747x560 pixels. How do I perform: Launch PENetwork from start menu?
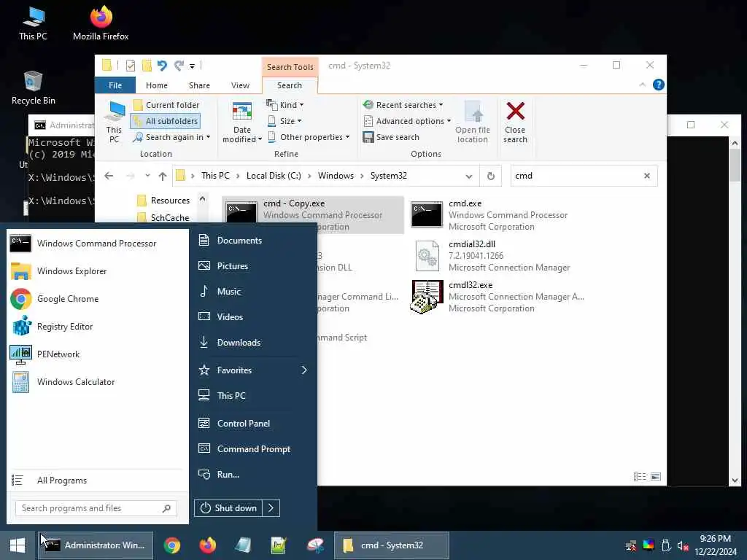[x=97, y=354]
